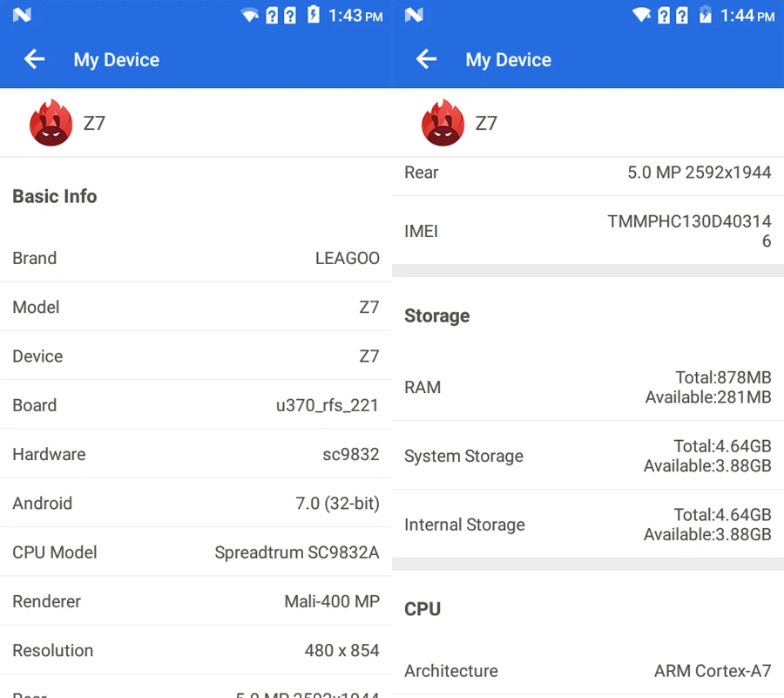This screenshot has width=784, height=698.
Task: Tap the Z7 value in the Model row
Action: pos(369,307)
